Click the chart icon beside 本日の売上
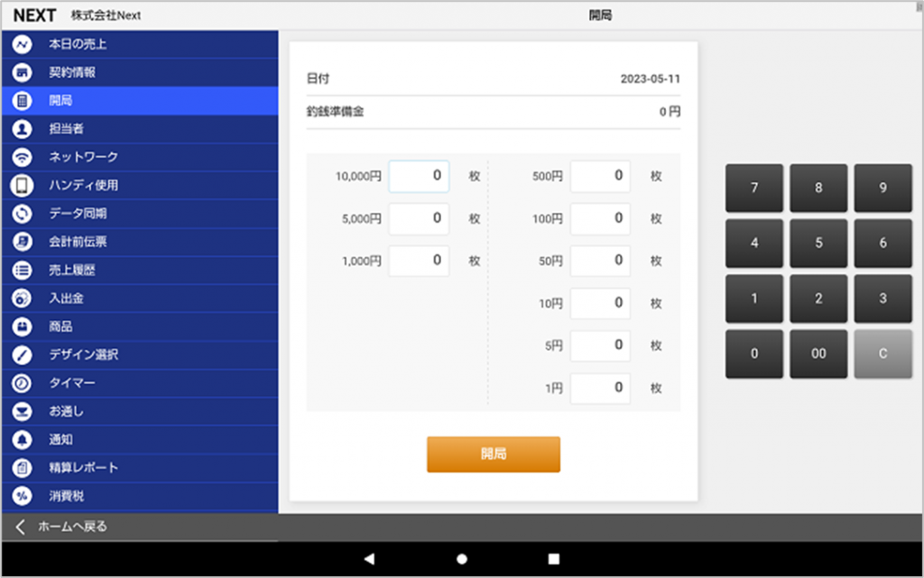This screenshot has width=924, height=578. point(23,44)
